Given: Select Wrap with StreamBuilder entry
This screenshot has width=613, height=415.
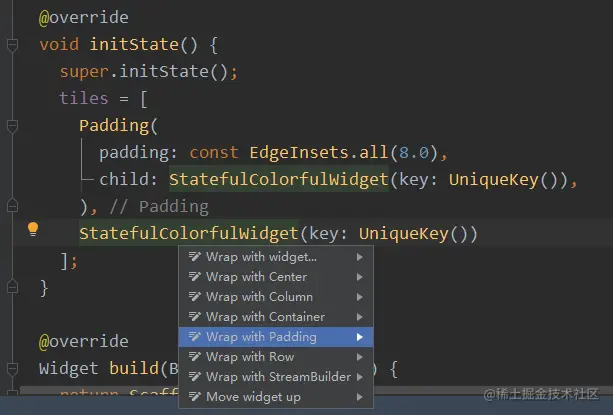Looking at the screenshot, I should (276, 377).
